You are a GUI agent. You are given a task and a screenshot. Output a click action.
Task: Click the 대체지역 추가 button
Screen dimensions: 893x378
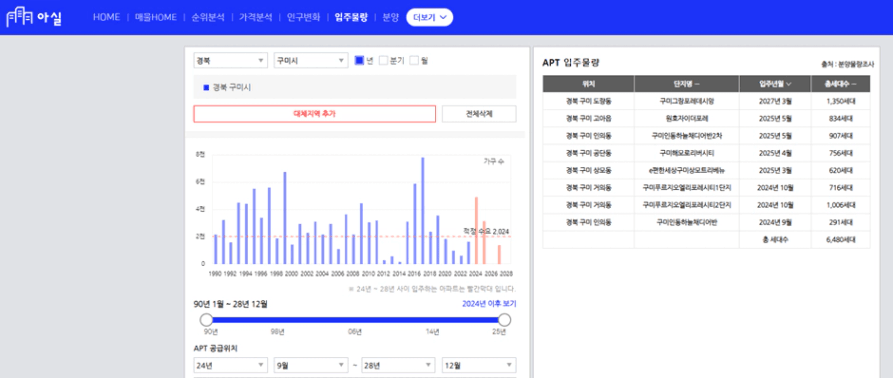314,114
